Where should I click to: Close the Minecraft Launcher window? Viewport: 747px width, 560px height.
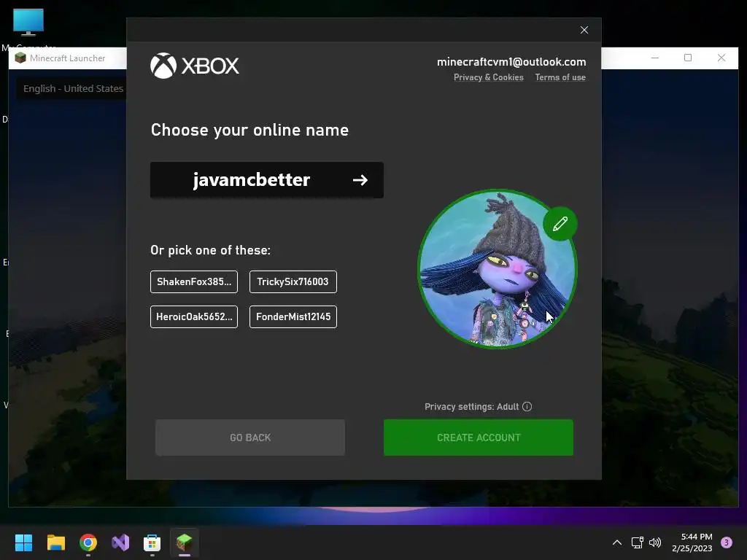721,58
